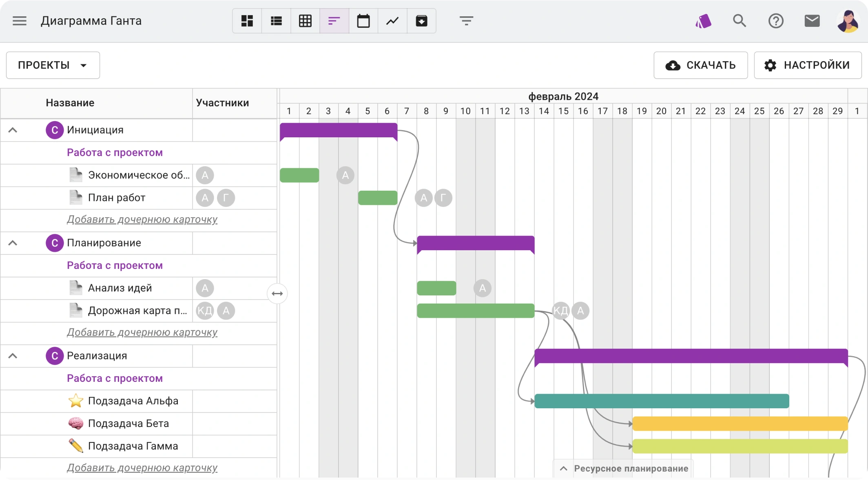This screenshot has height=480, width=868.
Task: Click the СКАЧАТЬ button
Action: click(x=700, y=65)
